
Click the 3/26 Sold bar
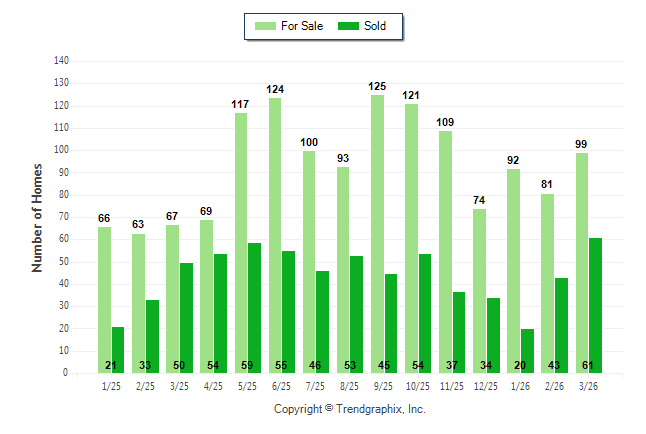(x=595, y=305)
